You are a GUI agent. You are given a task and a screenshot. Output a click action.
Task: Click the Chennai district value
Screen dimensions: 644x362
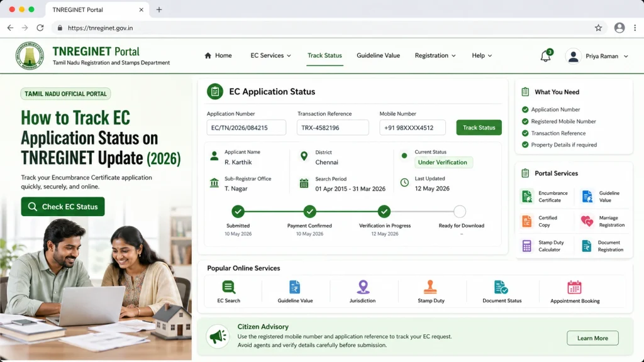[327, 163]
